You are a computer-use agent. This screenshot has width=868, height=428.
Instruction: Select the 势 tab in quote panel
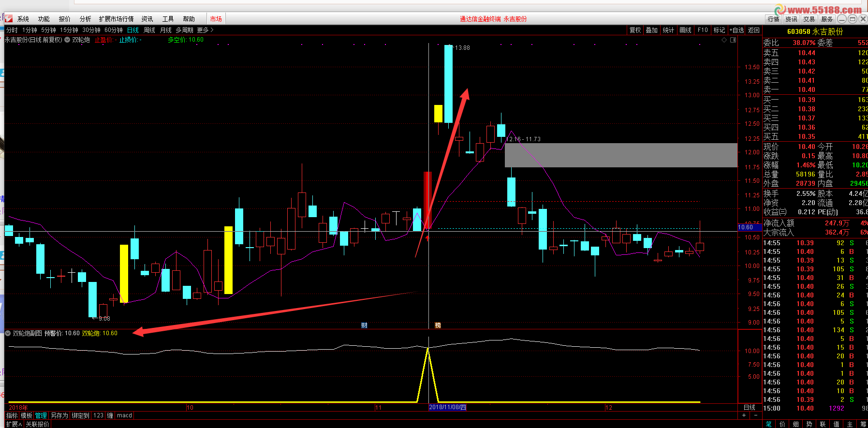pyautogui.click(x=809, y=424)
